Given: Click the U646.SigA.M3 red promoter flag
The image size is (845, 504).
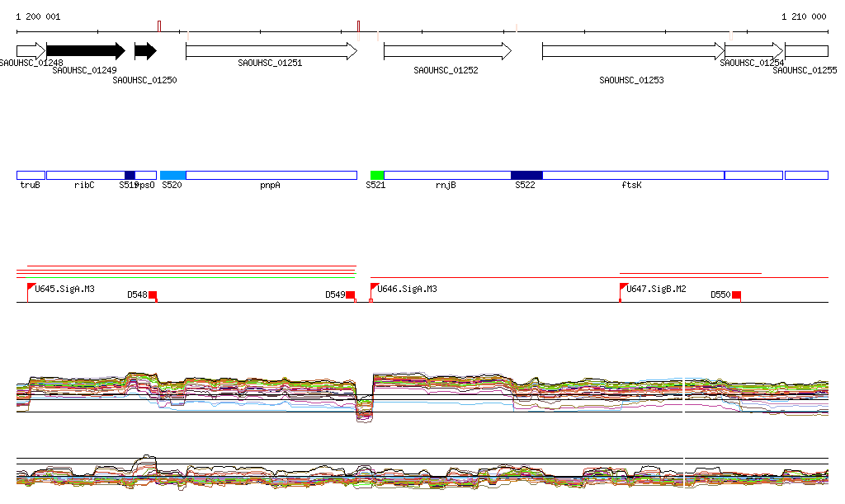Looking at the screenshot, I should [x=374, y=288].
